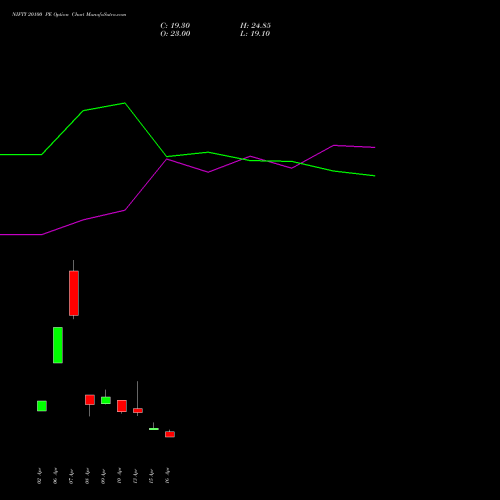Click the small green candle above 02 Apr
500x500 pixels.
pyautogui.click(x=42, y=406)
